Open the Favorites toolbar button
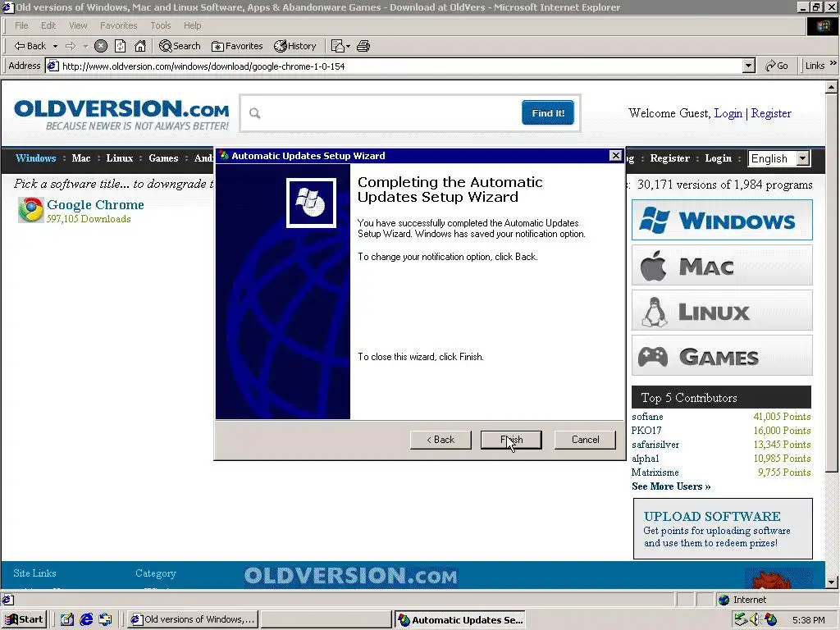The image size is (840, 630). 237,46
